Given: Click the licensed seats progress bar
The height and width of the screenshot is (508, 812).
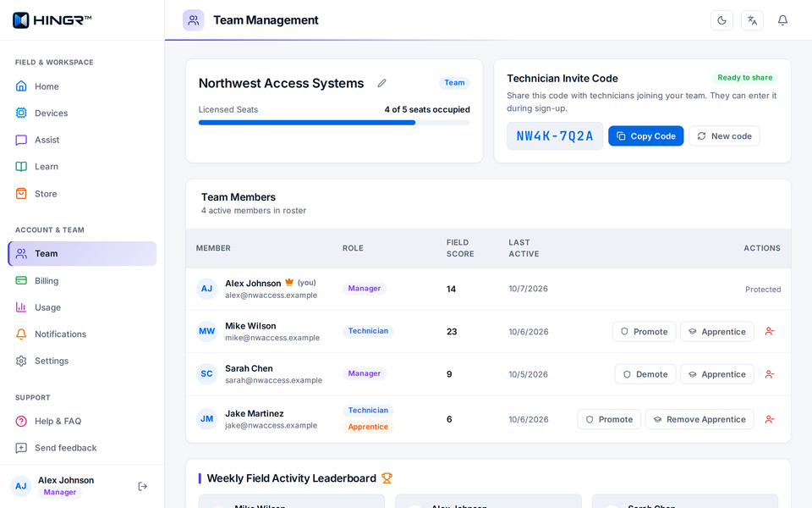Looking at the screenshot, I should (x=334, y=123).
